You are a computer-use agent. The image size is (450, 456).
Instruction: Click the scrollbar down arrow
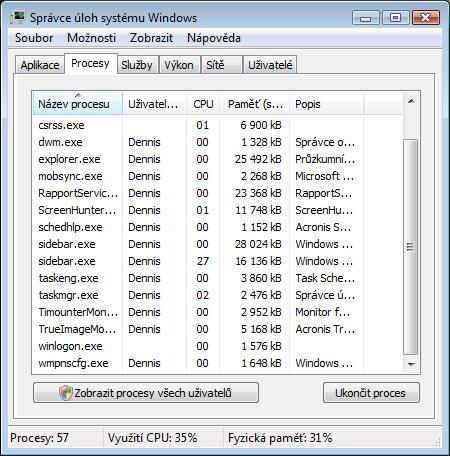[411, 364]
